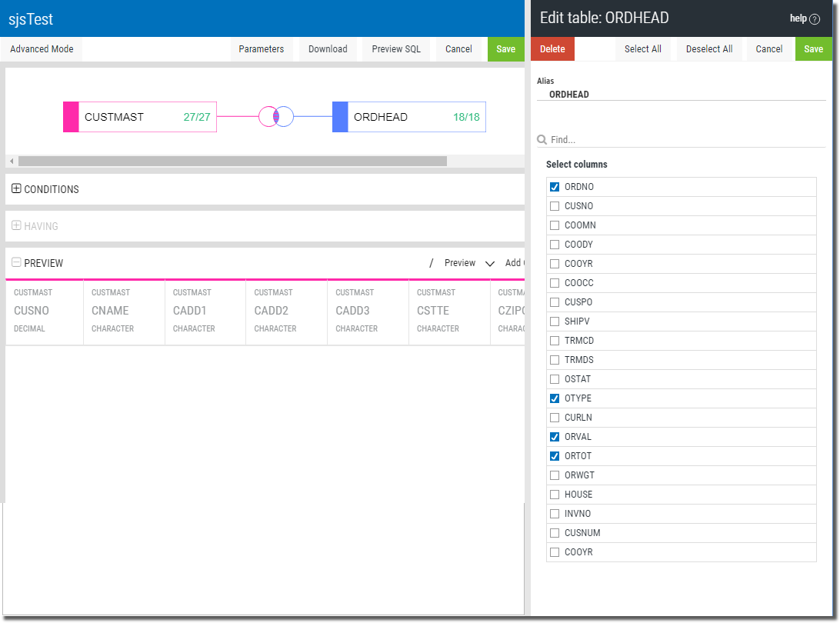The width and height of the screenshot is (840, 623).
Task: Collapse the PREVIEW section with minus icon
Action: (16, 262)
